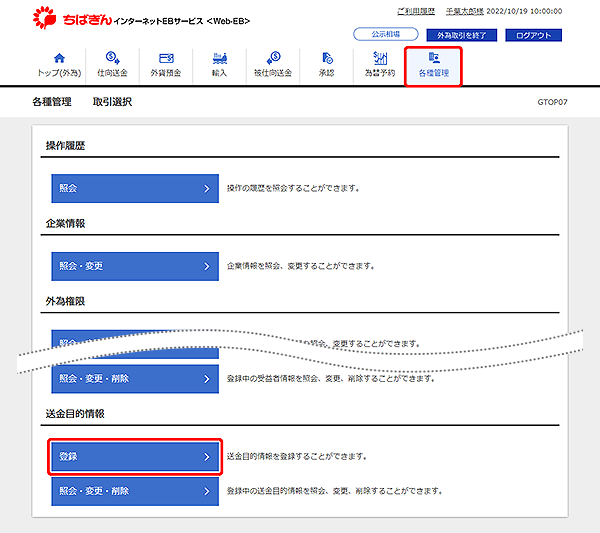Open the 公示相場 button
The height and width of the screenshot is (533, 600).
point(386,34)
